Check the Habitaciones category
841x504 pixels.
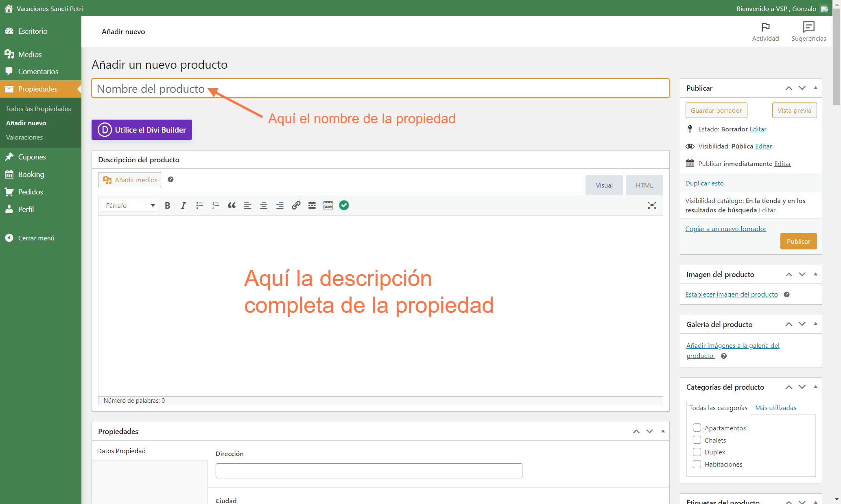pyautogui.click(x=697, y=464)
